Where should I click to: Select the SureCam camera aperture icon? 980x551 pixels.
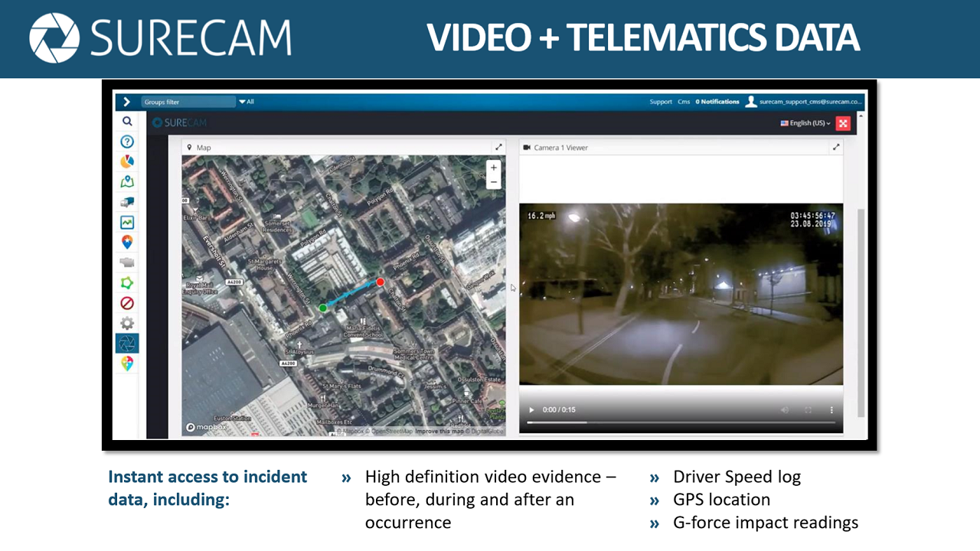[127, 343]
